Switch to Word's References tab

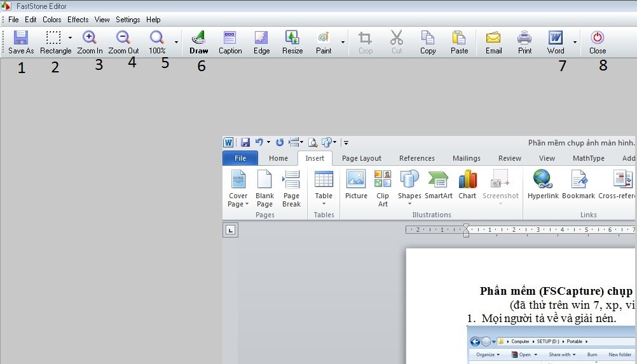click(x=417, y=158)
